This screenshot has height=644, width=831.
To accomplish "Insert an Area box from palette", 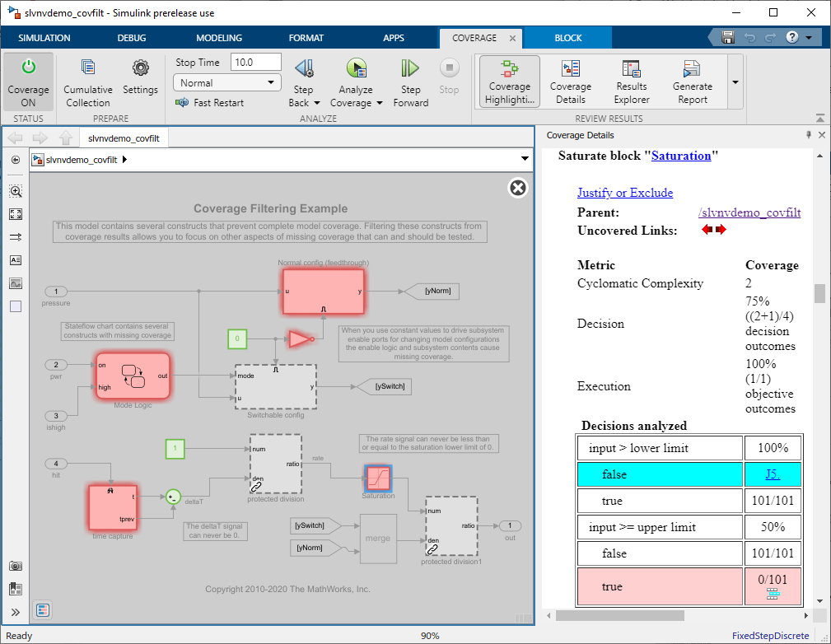I will click(x=16, y=306).
